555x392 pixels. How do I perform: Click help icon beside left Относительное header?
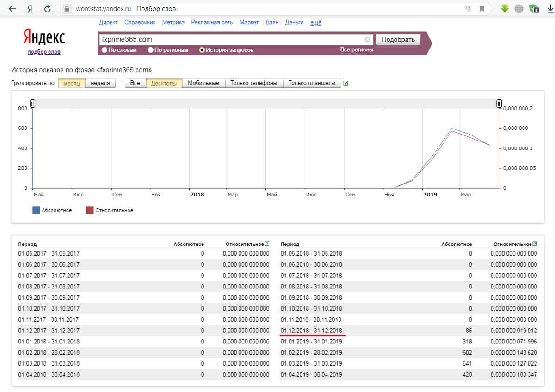coord(267,244)
